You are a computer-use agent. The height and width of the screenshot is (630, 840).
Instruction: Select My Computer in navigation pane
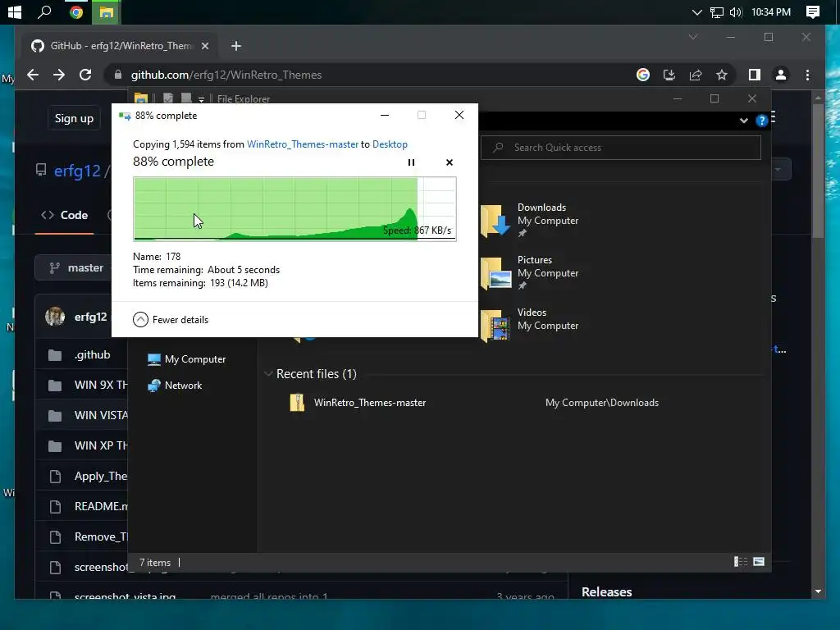click(x=186, y=359)
